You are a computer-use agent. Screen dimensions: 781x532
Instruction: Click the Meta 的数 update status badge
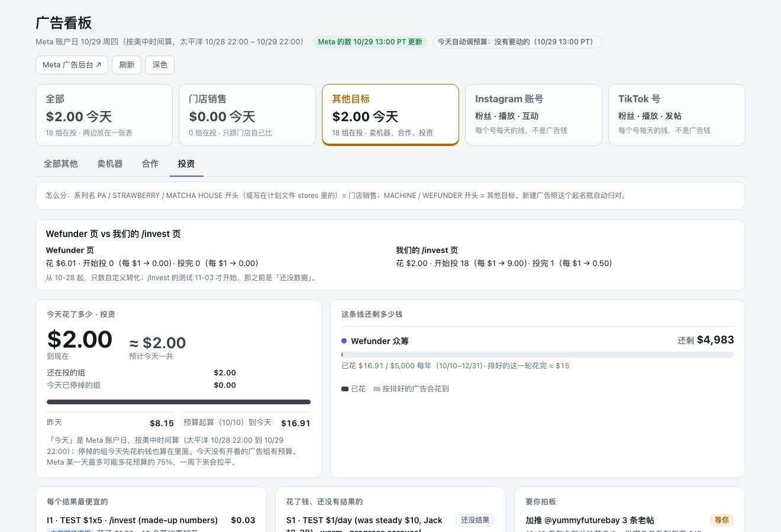[x=370, y=42]
